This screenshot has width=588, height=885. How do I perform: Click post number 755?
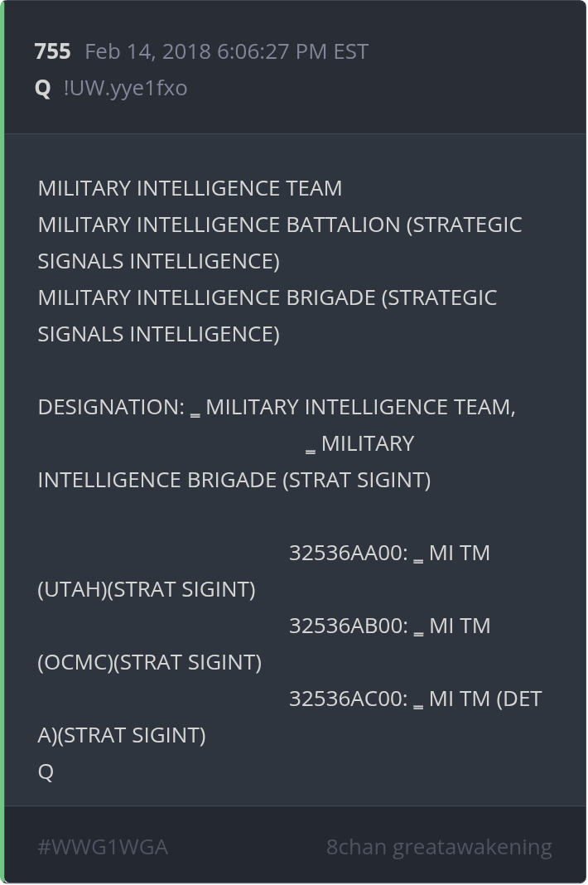[x=52, y=51]
